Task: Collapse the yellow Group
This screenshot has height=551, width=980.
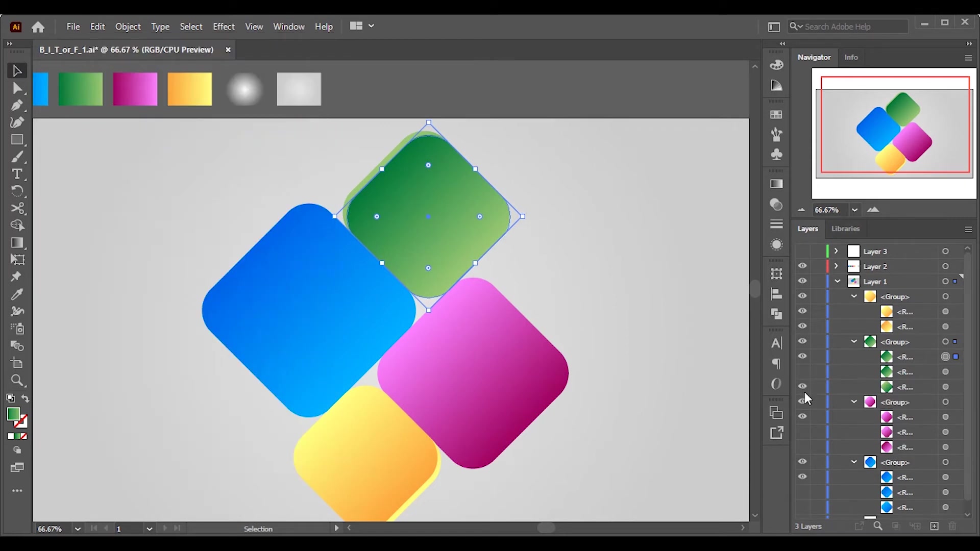Action: pyautogui.click(x=854, y=296)
